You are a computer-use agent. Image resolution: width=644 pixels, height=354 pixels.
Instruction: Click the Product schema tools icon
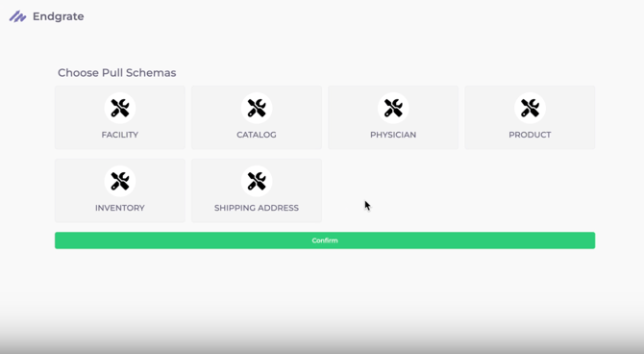[530, 108]
